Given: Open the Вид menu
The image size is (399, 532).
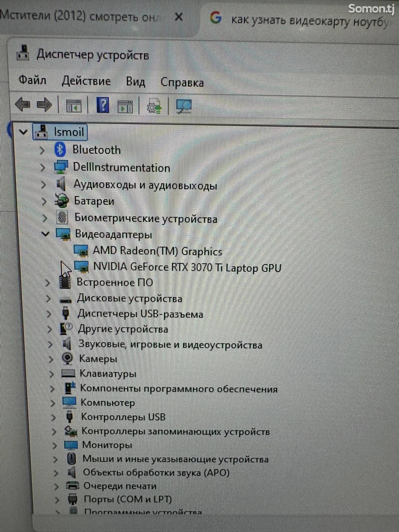Looking at the screenshot, I should click(135, 82).
